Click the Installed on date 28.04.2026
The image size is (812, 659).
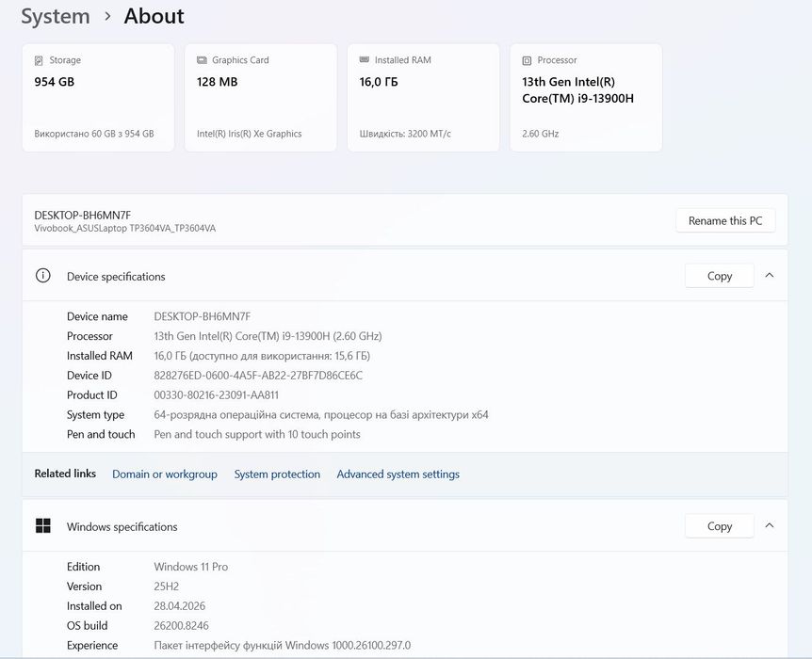click(179, 605)
